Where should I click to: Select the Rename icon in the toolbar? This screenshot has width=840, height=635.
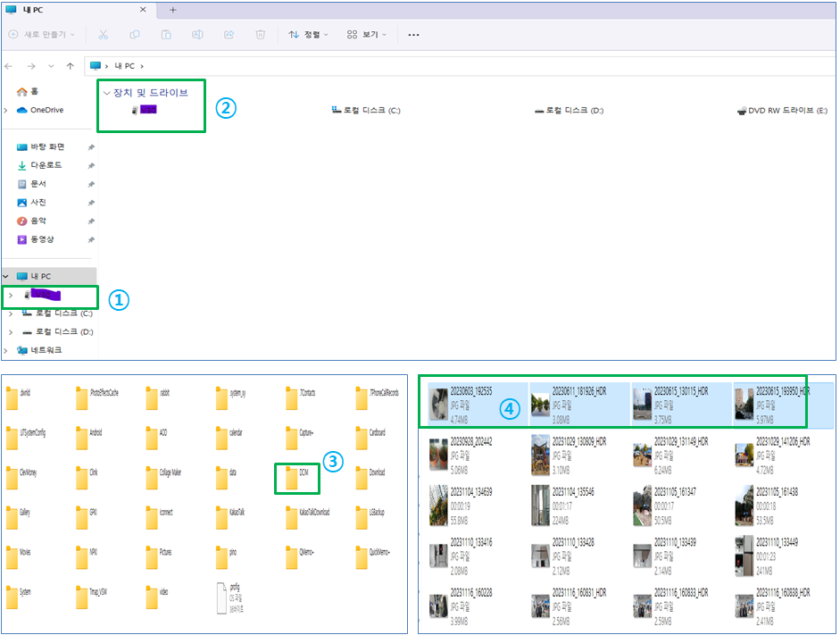point(197,34)
